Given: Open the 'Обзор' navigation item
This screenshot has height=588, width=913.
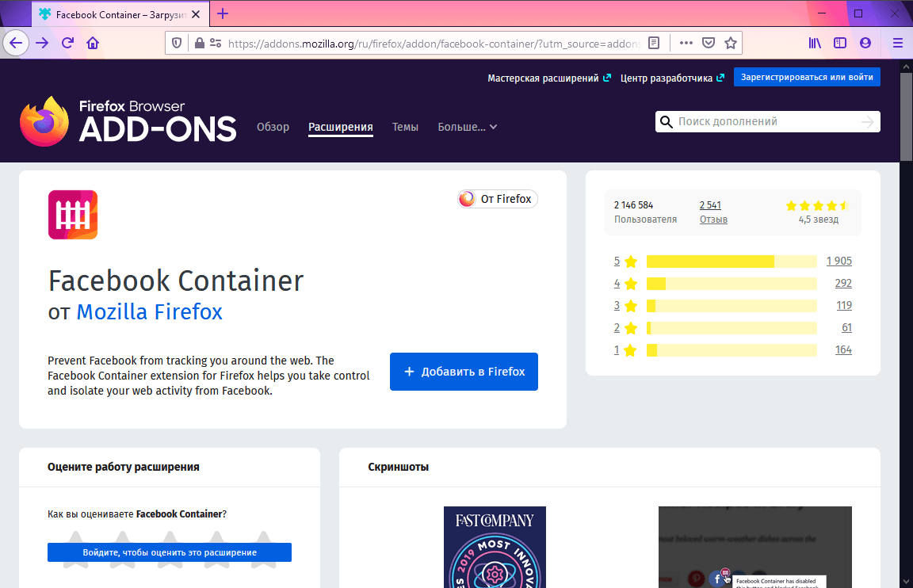Looking at the screenshot, I should click(x=273, y=127).
